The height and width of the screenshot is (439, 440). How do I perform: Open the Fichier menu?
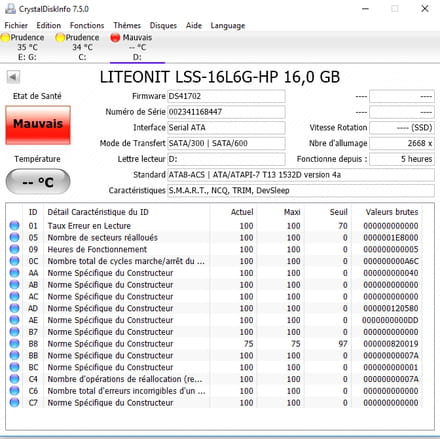click(16, 25)
